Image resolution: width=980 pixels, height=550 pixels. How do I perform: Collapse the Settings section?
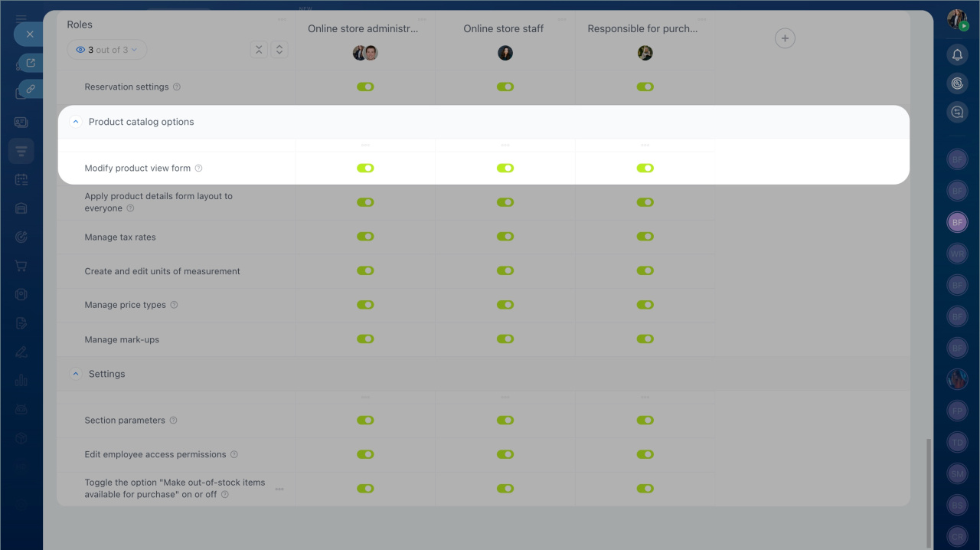pos(75,374)
